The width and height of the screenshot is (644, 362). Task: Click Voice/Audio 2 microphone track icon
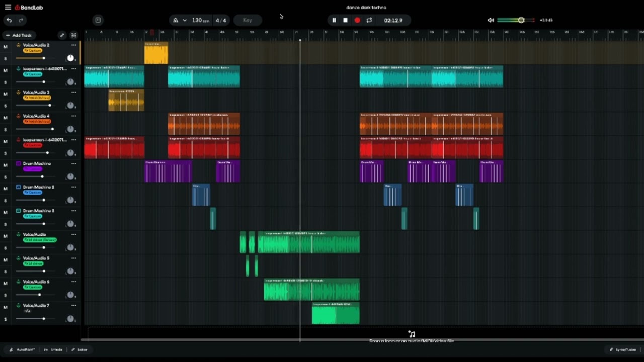coord(19,45)
